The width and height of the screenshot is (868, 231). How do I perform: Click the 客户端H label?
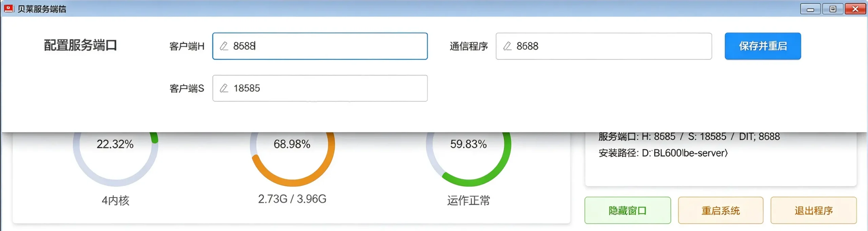point(187,46)
